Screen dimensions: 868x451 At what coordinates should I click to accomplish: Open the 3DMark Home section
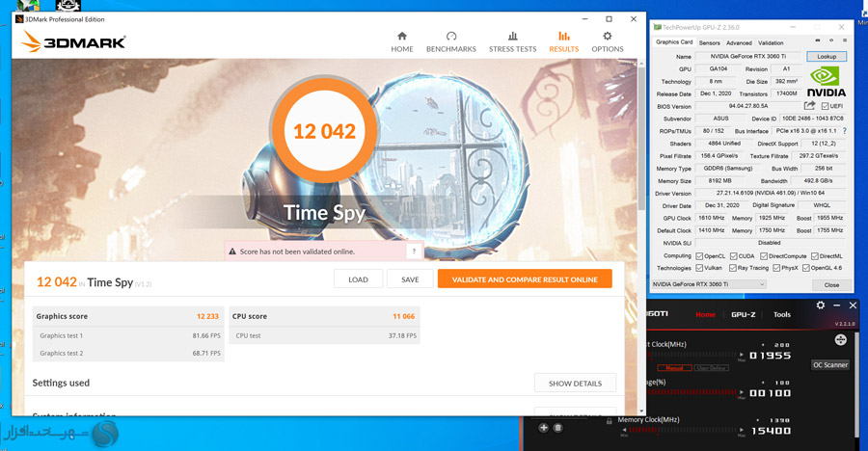point(402,42)
